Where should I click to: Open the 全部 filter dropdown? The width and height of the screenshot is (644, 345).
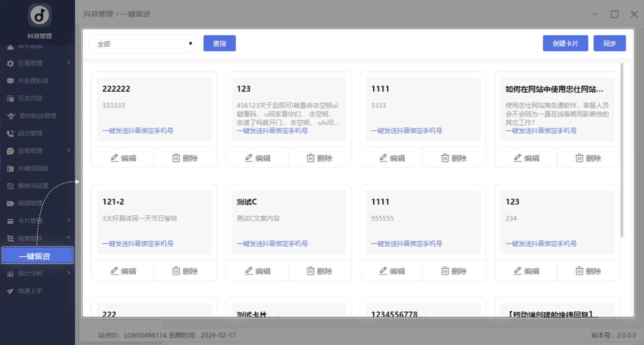(142, 44)
